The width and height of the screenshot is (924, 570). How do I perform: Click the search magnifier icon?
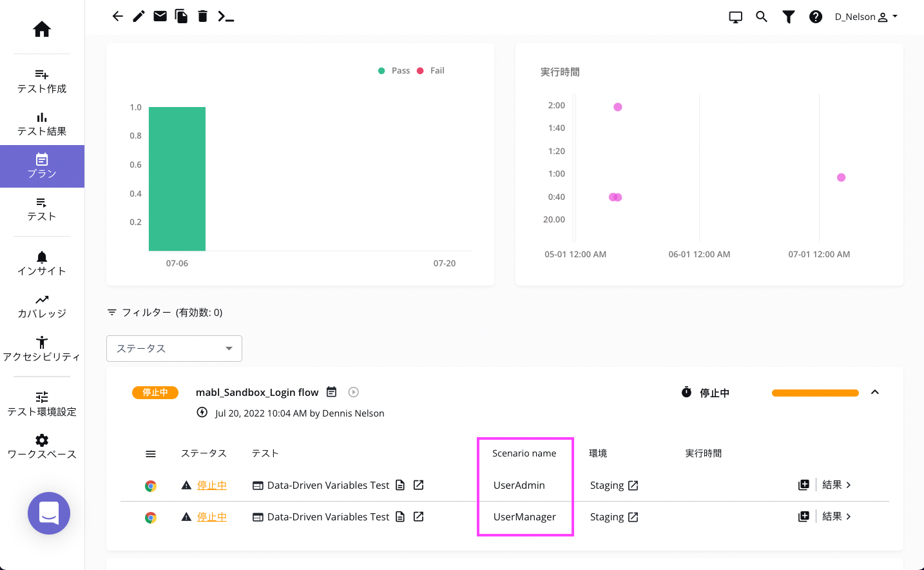(x=761, y=17)
